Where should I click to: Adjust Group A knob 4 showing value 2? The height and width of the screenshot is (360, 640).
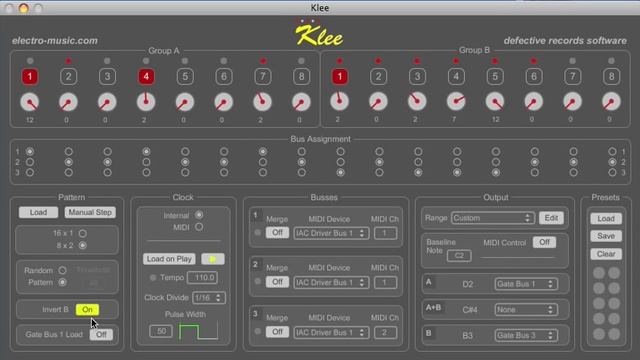[x=146, y=102]
